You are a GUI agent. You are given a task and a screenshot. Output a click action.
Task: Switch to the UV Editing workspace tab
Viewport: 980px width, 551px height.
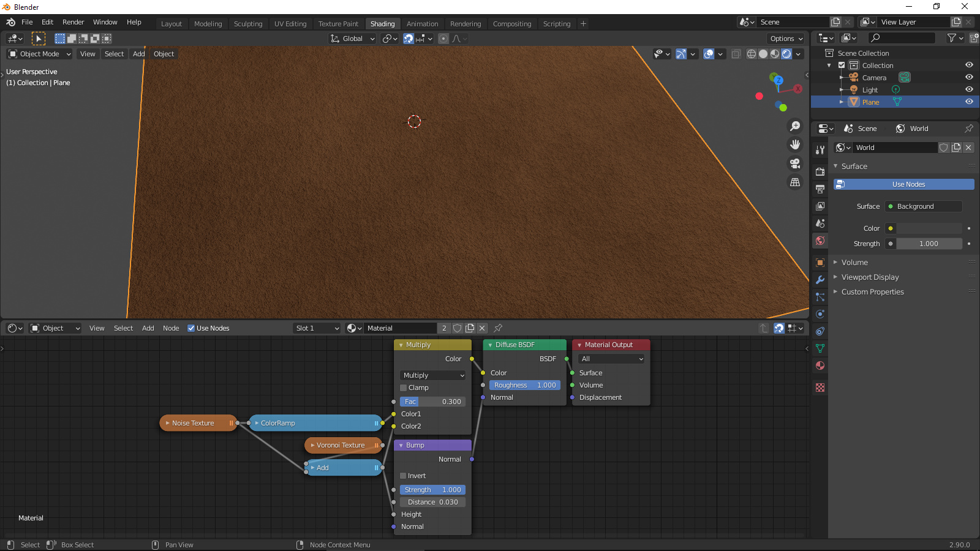tap(290, 24)
